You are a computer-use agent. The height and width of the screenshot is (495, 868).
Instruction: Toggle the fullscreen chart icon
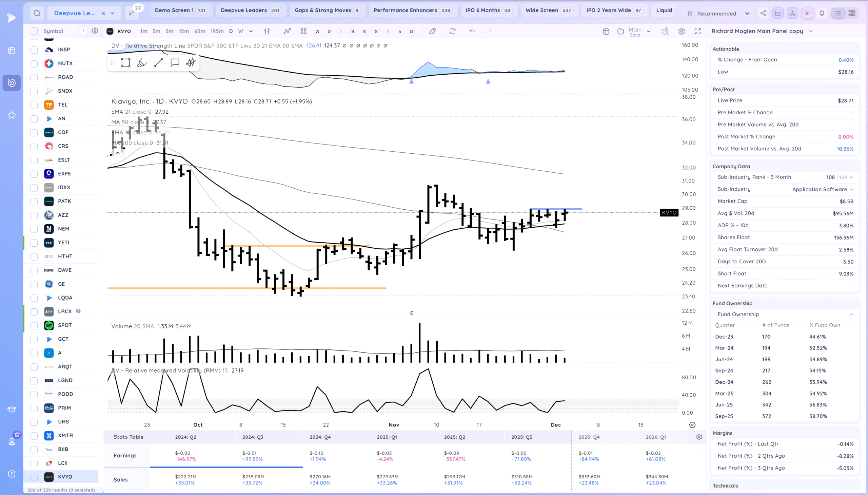point(697,31)
